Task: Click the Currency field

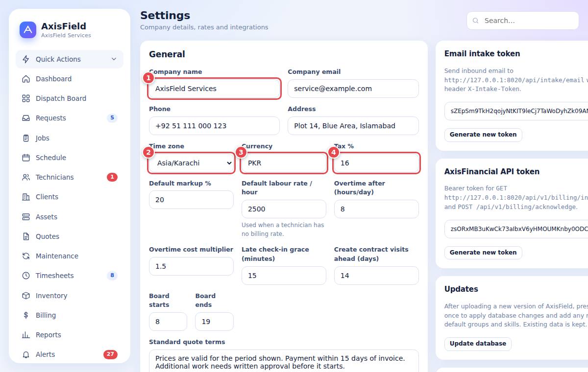Action: 284,163
